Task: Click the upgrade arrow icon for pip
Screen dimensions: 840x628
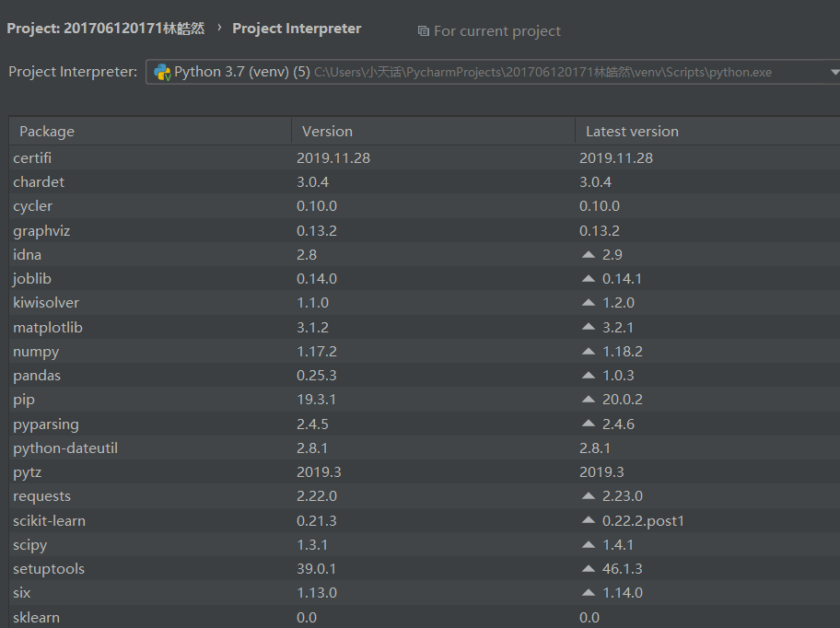Action: [589, 400]
